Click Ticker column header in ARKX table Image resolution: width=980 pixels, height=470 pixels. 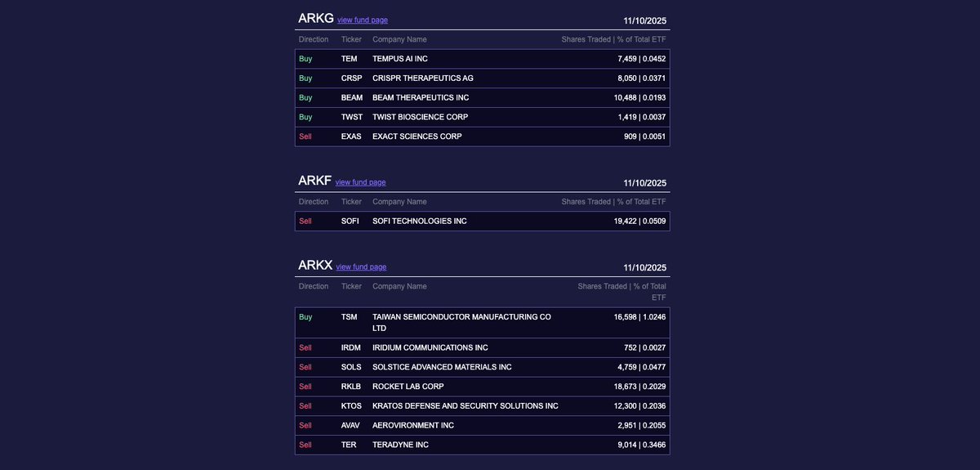pos(351,287)
